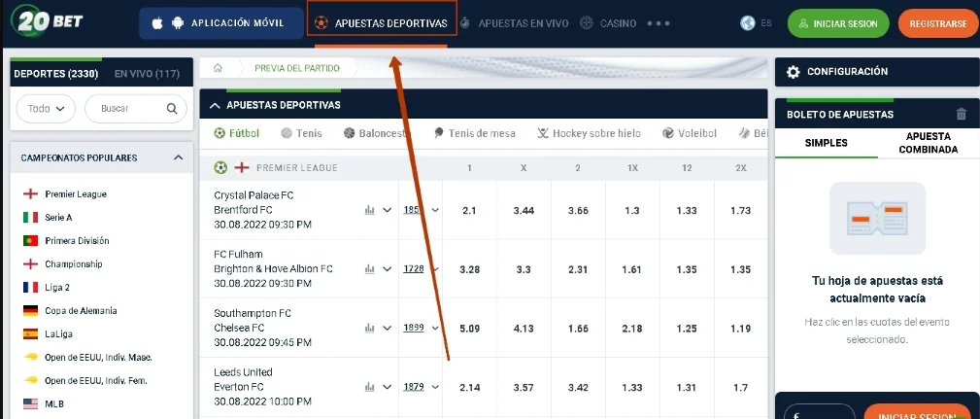
Task: Click the Registrarse orange button
Action: click(x=938, y=23)
